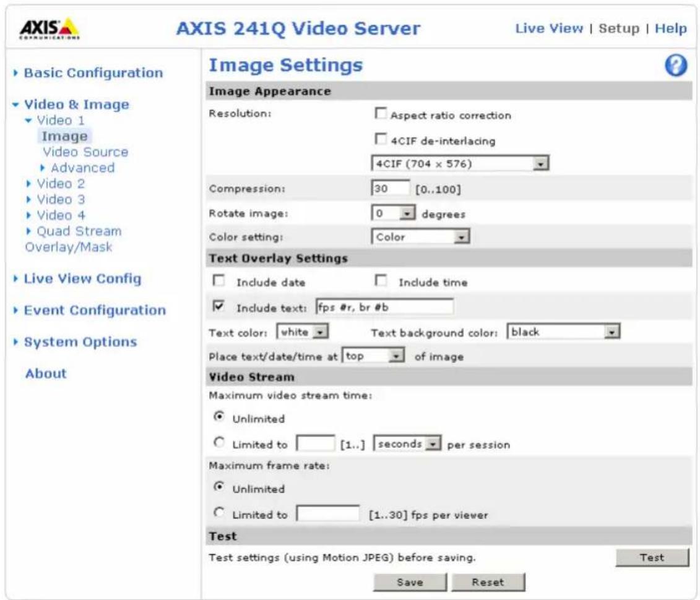Enable 4CIF de-interlacing checkbox
Screen dimensions: 700x600
(381, 139)
